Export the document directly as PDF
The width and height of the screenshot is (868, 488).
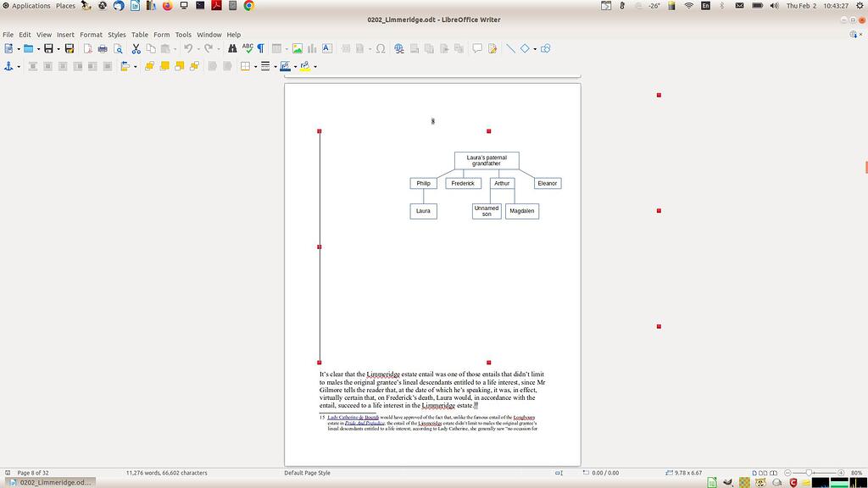pyautogui.click(x=86, y=48)
